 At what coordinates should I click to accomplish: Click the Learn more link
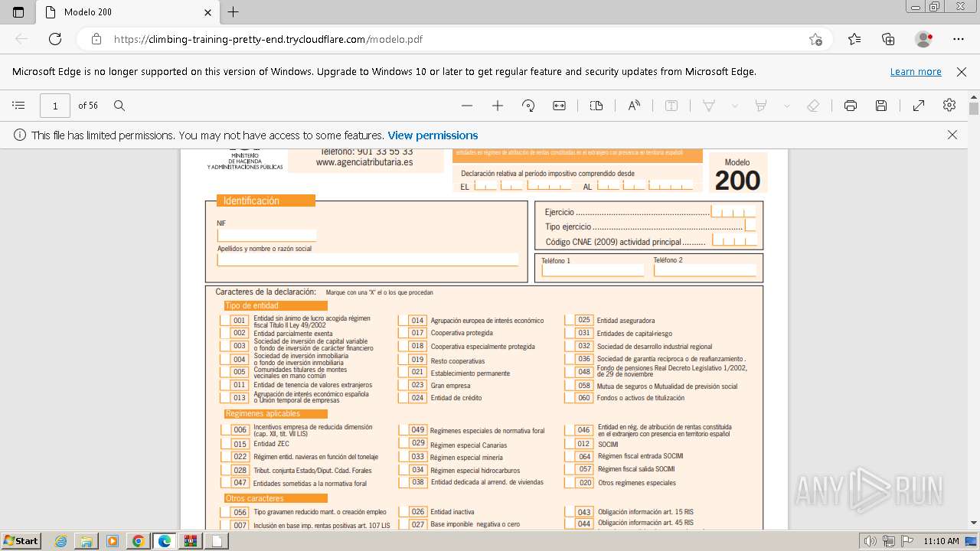click(x=916, y=72)
